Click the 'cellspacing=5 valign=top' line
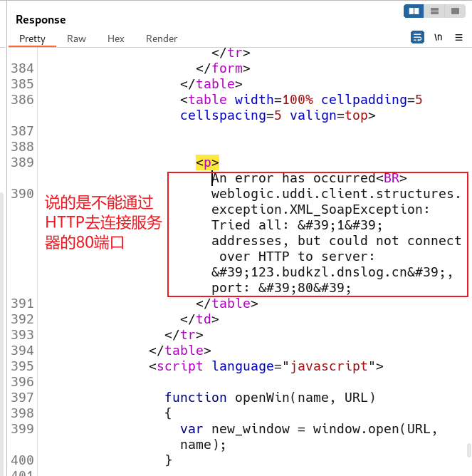 click(278, 115)
